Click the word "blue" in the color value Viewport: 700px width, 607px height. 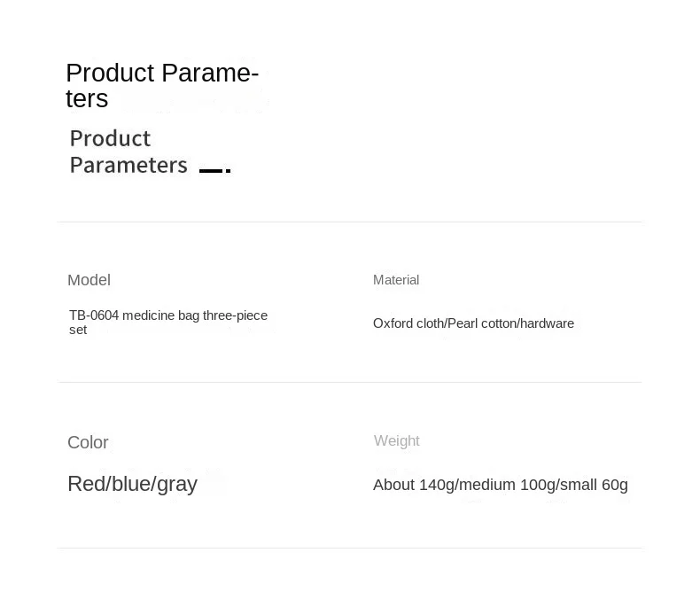[x=129, y=484]
